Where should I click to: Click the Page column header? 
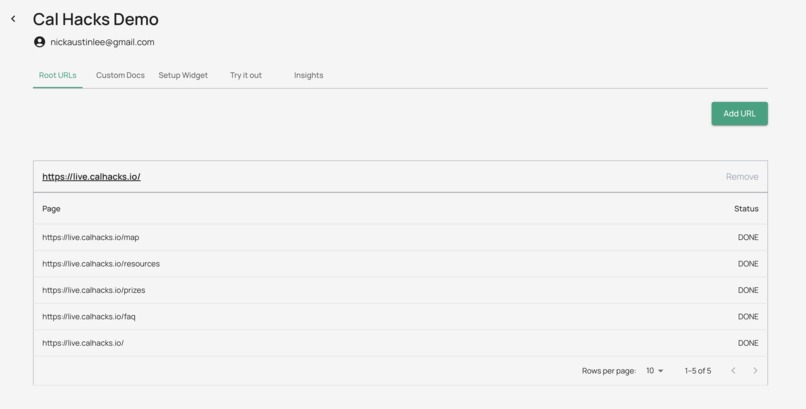pos(51,209)
